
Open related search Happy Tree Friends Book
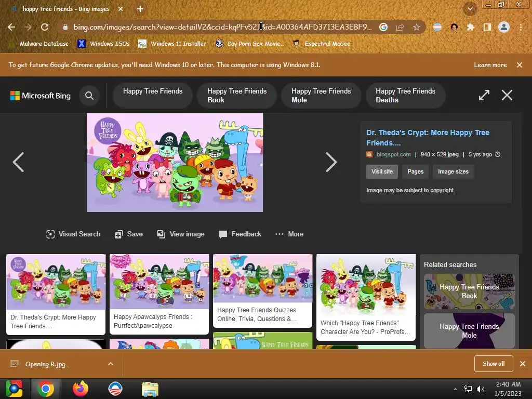469,291
